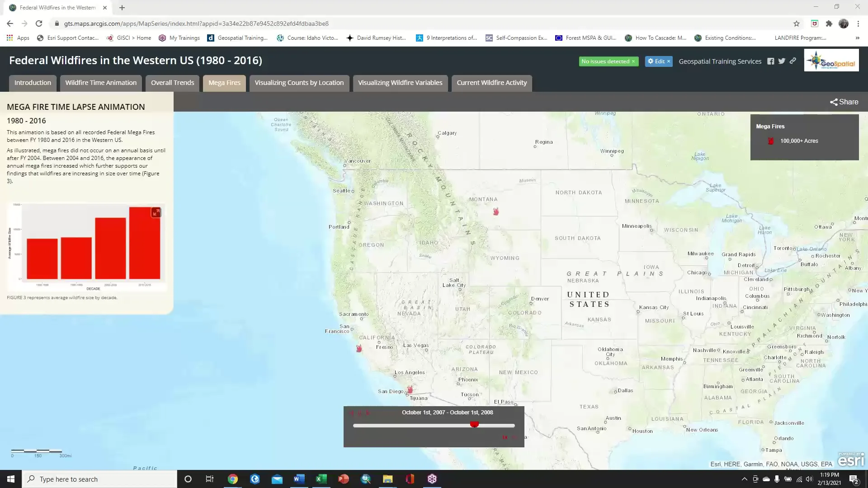The image size is (868, 488).
Task: Click the San Diego mega fire marker
Action: click(x=410, y=389)
